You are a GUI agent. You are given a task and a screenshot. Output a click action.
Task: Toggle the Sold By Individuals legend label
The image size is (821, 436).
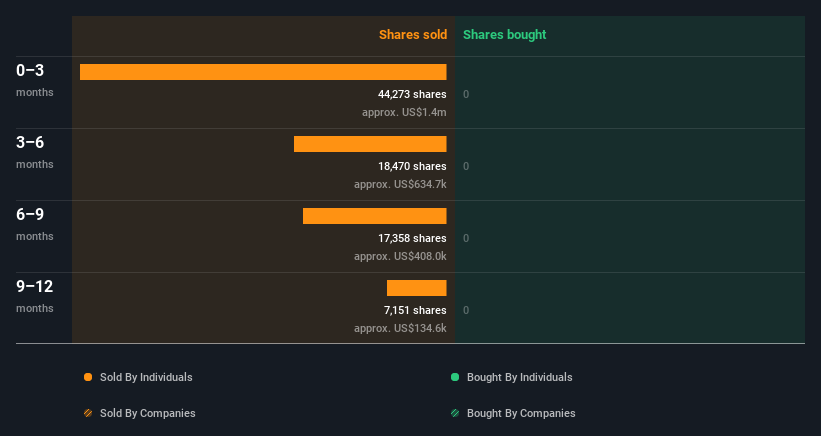point(146,377)
